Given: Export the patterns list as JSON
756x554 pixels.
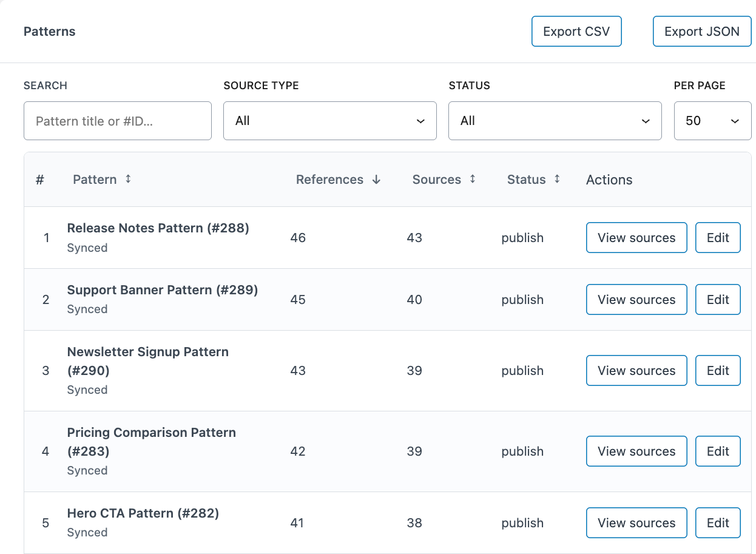Looking at the screenshot, I should point(701,31).
